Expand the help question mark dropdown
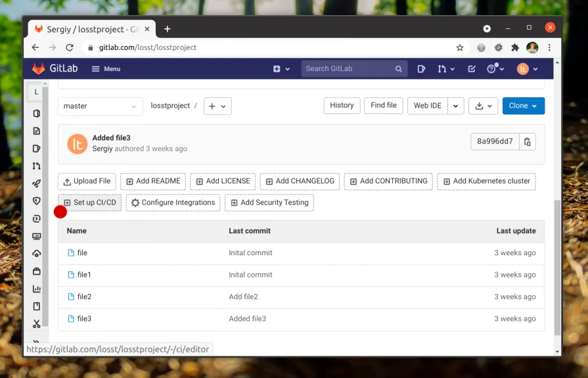The height and width of the screenshot is (378, 588). pos(494,69)
